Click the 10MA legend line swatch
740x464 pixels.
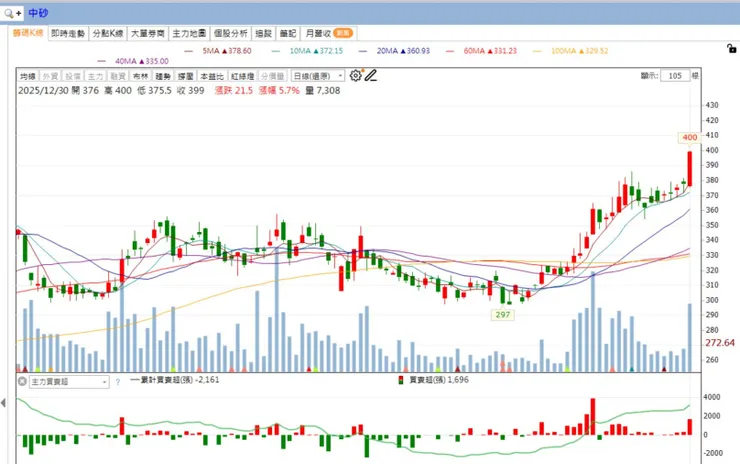pyautogui.click(x=276, y=51)
